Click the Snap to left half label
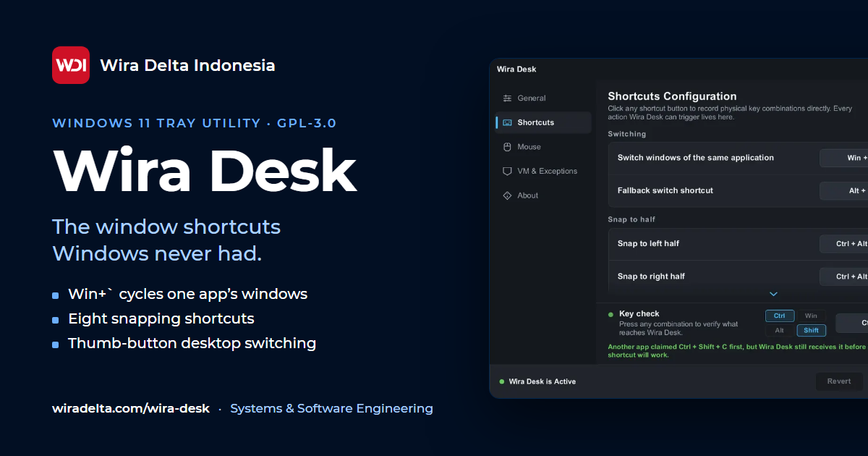This screenshot has width=868, height=456. click(x=648, y=244)
